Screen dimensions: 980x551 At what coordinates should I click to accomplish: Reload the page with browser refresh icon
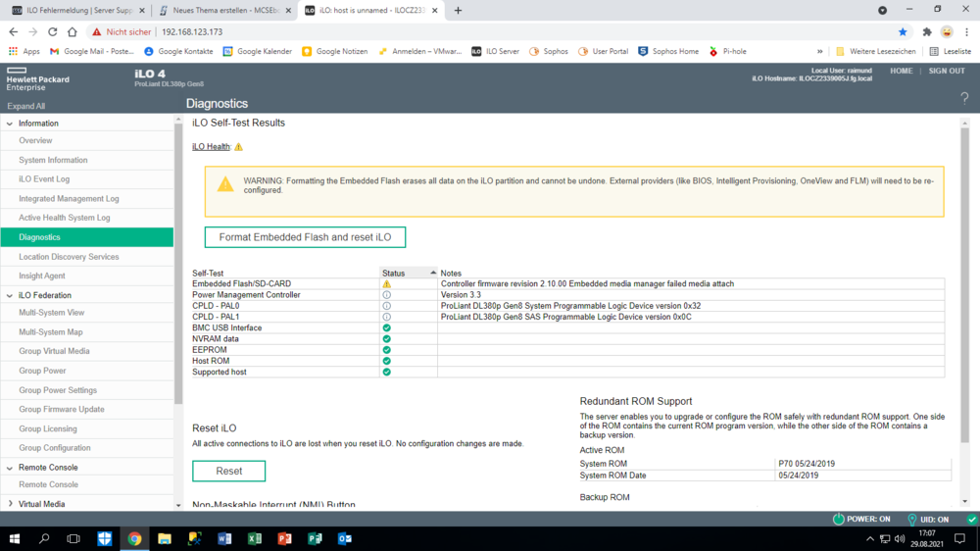(x=53, y=31)
